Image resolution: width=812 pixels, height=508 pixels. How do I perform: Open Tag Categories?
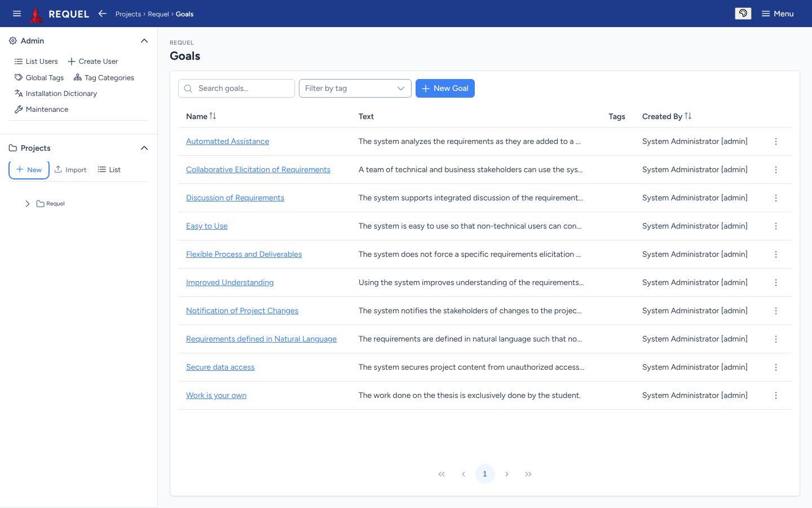tap(104, 78)
